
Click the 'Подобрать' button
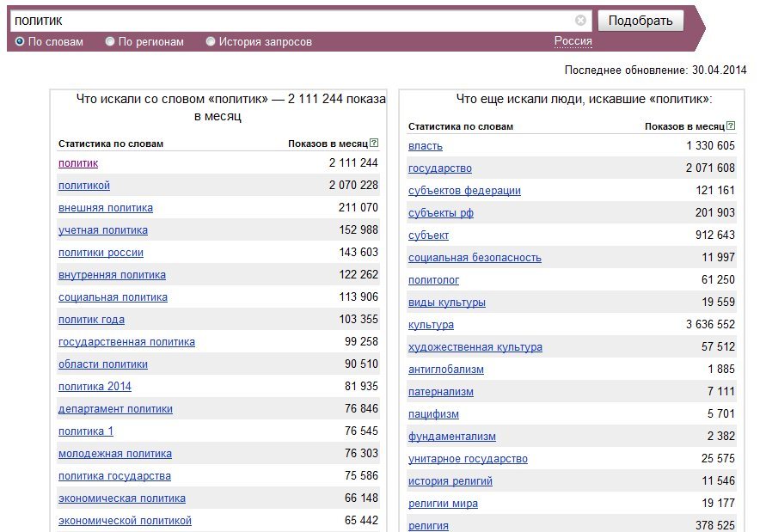[x=640, y=21]
